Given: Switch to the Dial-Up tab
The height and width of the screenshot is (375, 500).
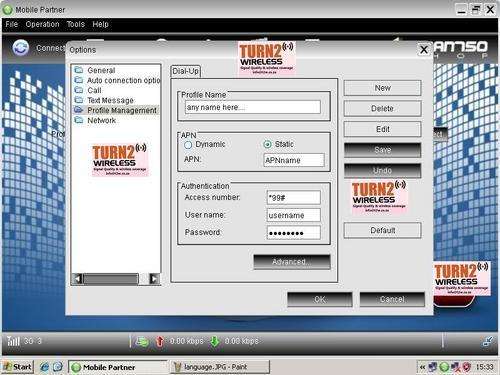Looking at the screenshot, I should click(185, 71).
